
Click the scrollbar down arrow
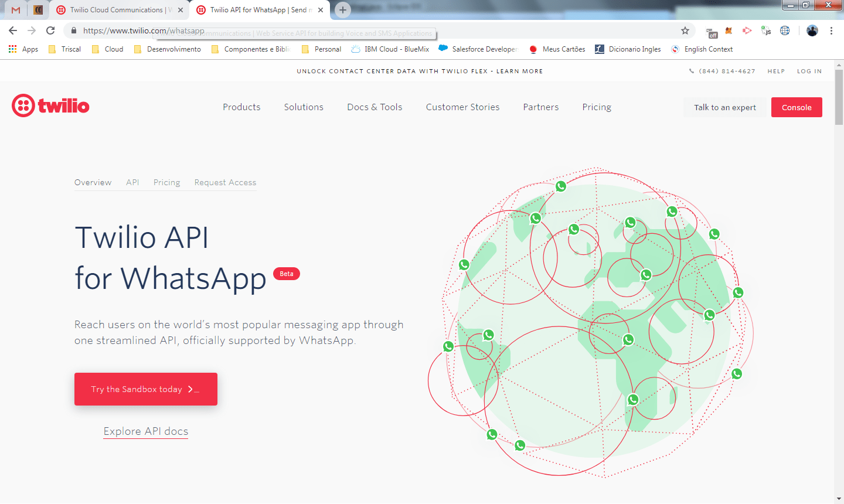839,499
